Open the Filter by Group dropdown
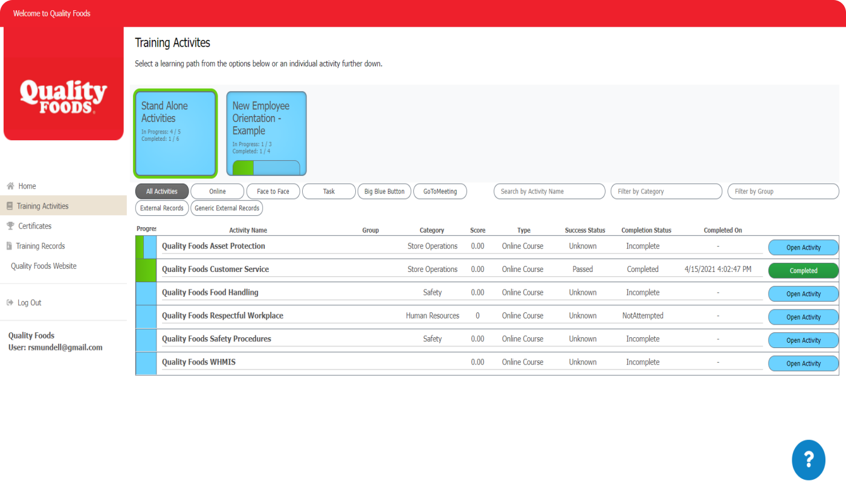This screenshot has width=846, height=504. (x=783, y=192)
